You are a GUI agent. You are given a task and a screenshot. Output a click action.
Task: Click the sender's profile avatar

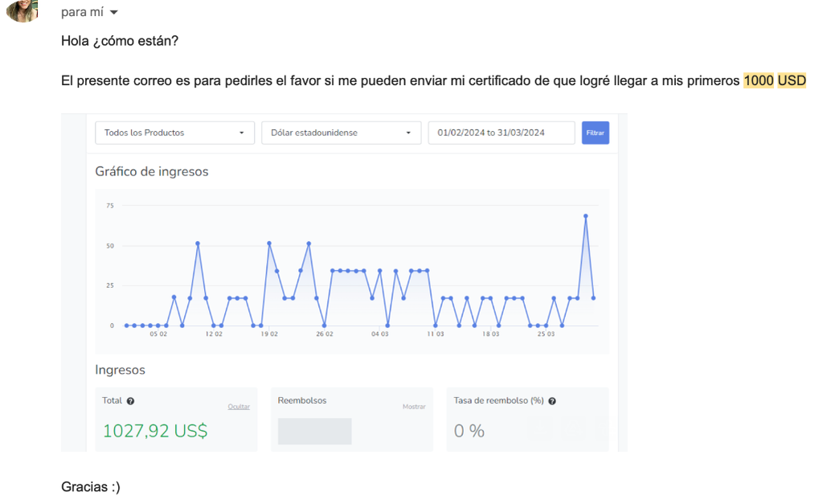(23, 10)
